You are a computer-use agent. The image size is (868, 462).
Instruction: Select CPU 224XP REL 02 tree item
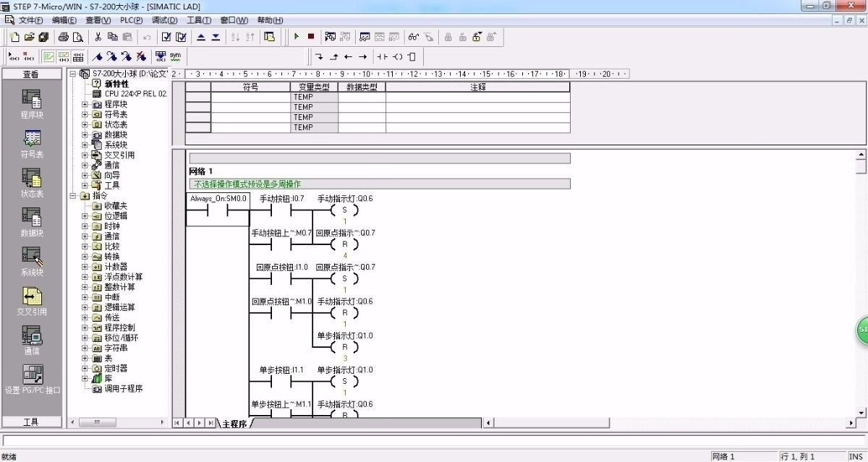(x=136, y=94)
